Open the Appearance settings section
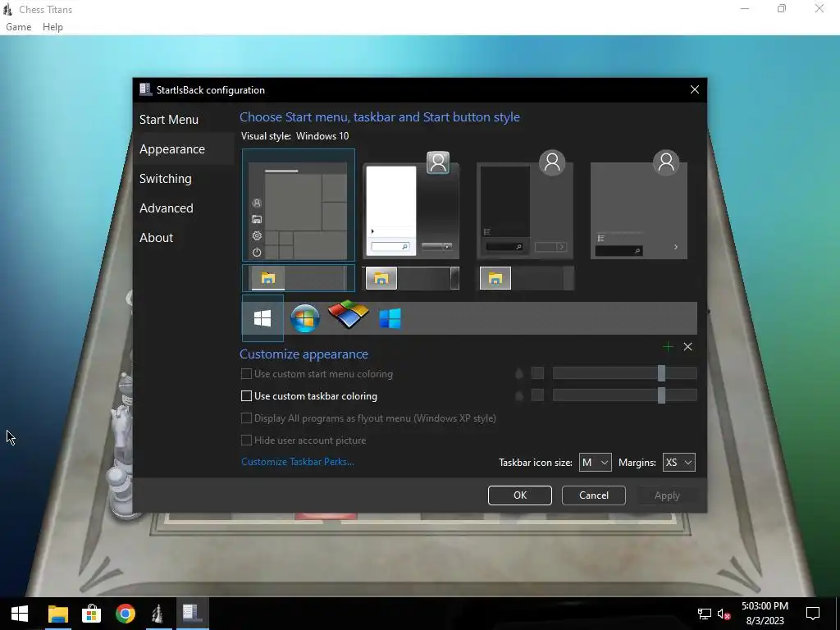 pos(172,149)
